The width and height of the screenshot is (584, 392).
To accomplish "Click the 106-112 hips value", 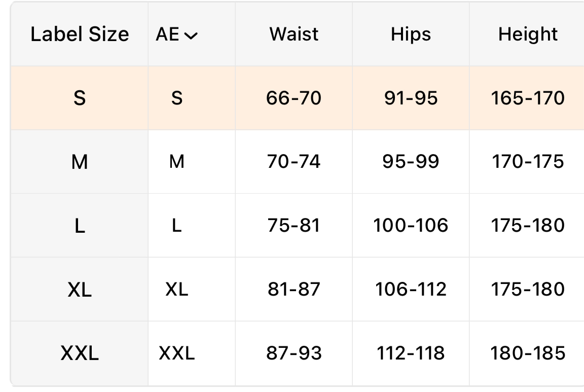I will (411, 290).
